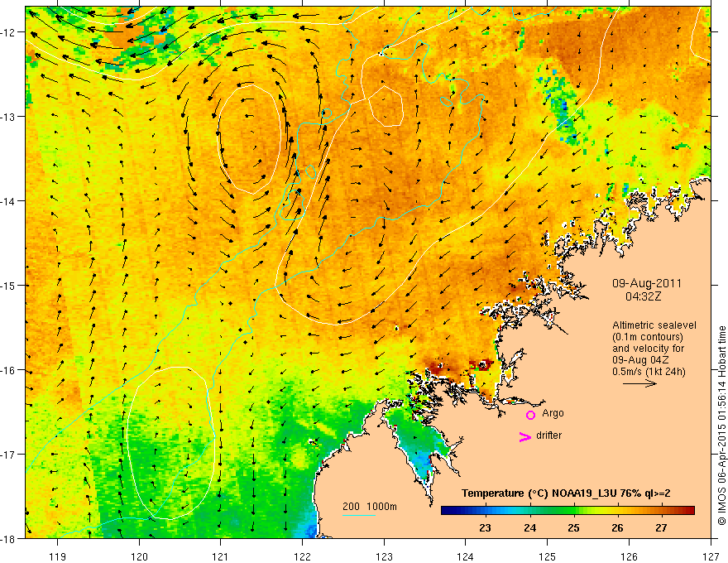Click longitude axis label 120

click(x=139, y=556)
